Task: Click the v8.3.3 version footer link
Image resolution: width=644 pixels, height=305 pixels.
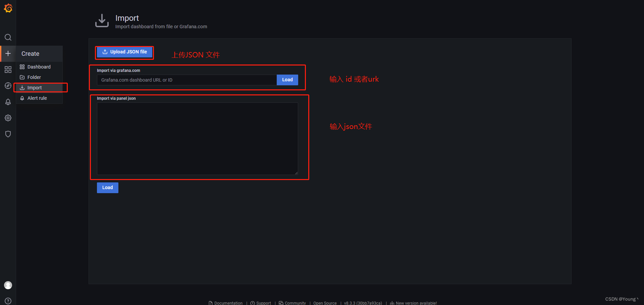Action: pyautogui.click(x=363, y=303)
